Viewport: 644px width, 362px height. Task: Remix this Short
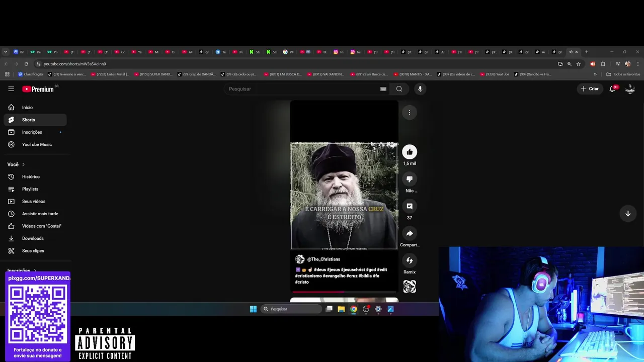click(x=410, y=260)
